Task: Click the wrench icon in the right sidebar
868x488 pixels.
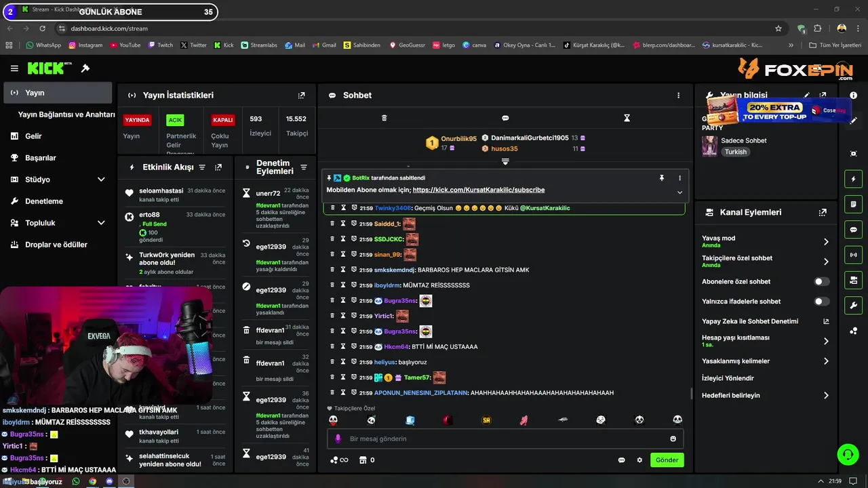Action: [x=853, y=305]
